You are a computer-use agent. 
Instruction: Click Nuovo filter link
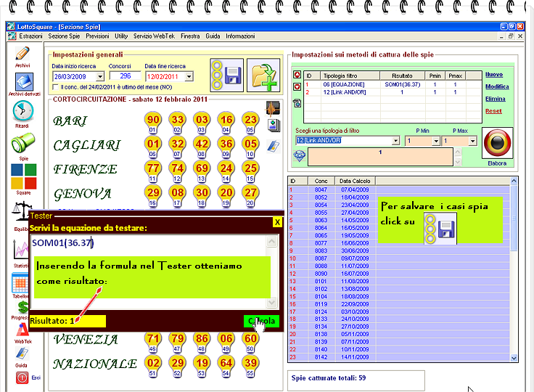pos(494,74)
